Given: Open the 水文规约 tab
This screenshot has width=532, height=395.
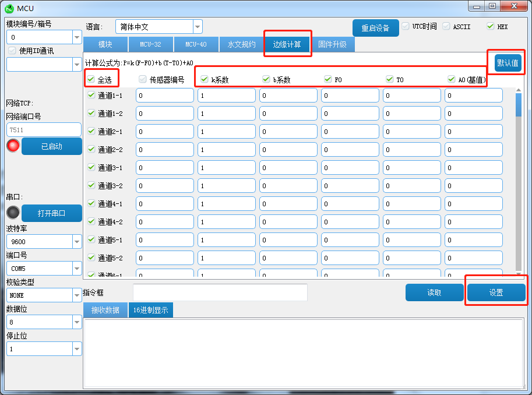Looking at the screenshot, I should 241,44.
